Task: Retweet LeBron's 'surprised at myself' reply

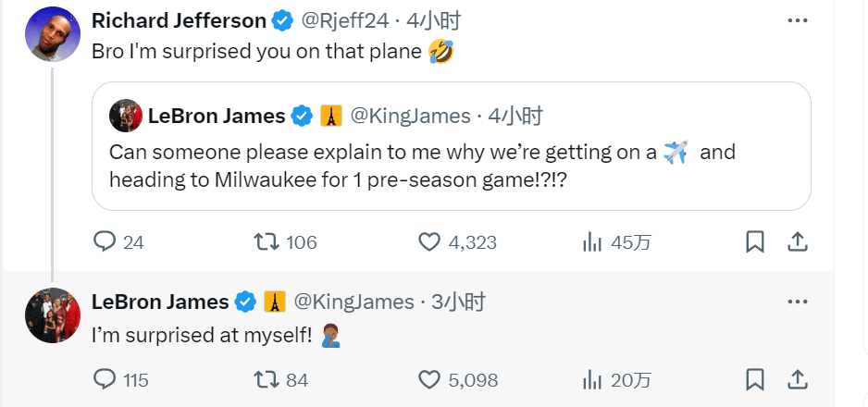Action: pyautogui.click(x=267, y=379)
